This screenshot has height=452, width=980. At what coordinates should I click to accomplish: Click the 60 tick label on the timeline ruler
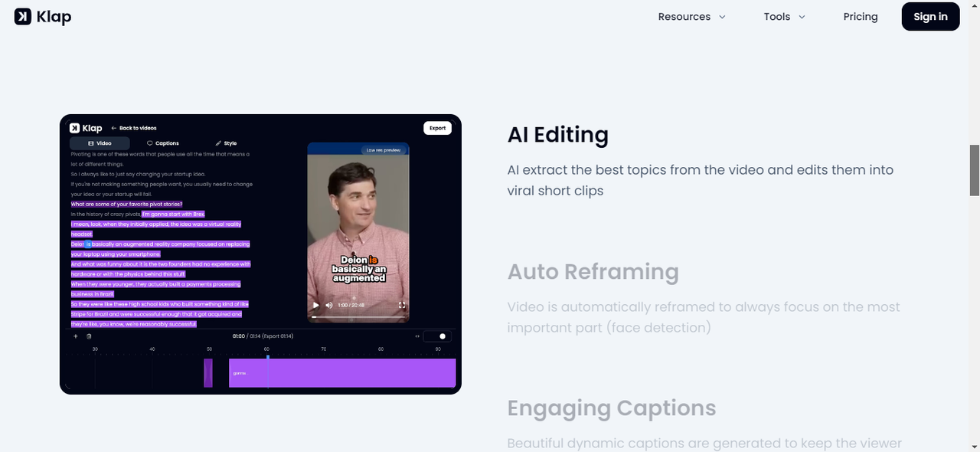(x=267, y=349)
